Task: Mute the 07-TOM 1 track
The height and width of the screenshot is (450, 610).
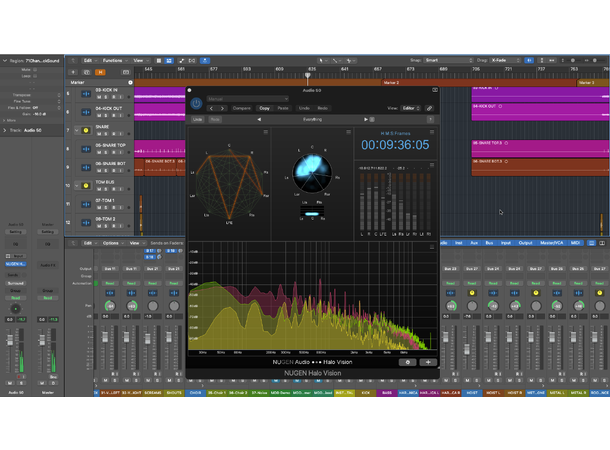Action: [99, 207]
